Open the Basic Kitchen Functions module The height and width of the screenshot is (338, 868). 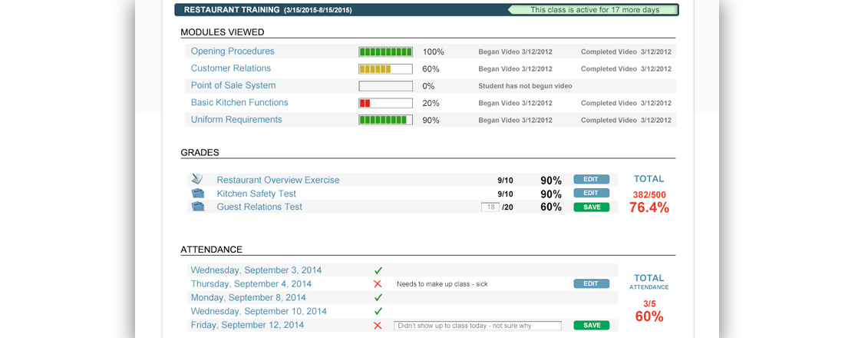[x=239, y=102]
